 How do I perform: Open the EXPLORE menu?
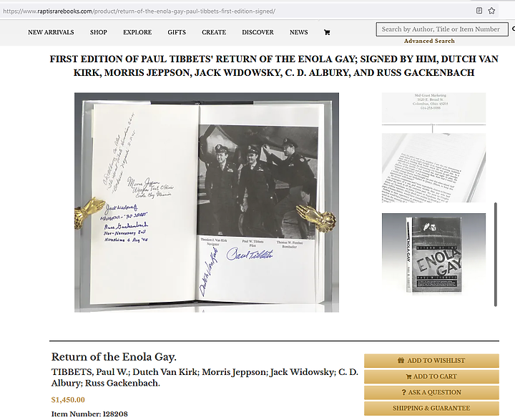(137, 32)
